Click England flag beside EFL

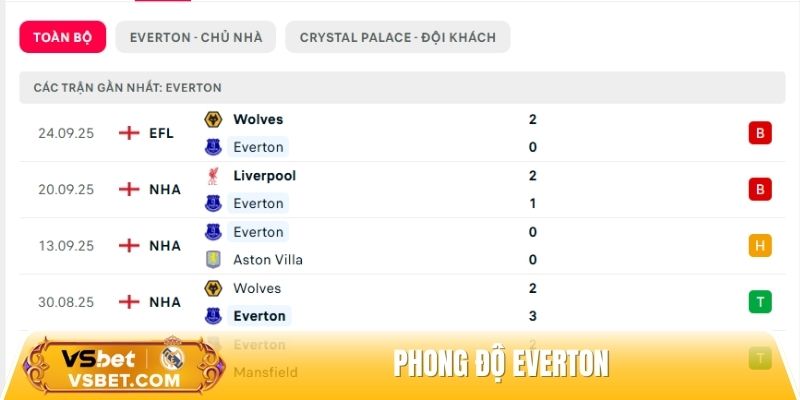(x=128, y=133)
